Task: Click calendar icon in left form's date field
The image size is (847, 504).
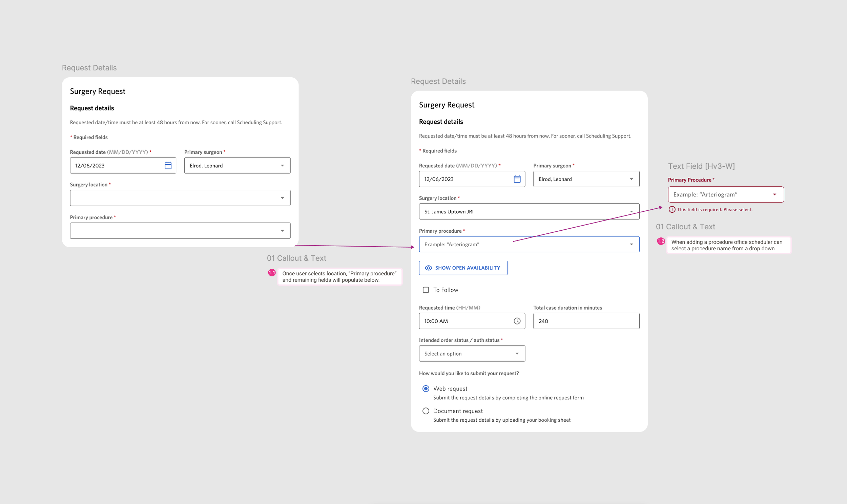Action: point(168,165)
